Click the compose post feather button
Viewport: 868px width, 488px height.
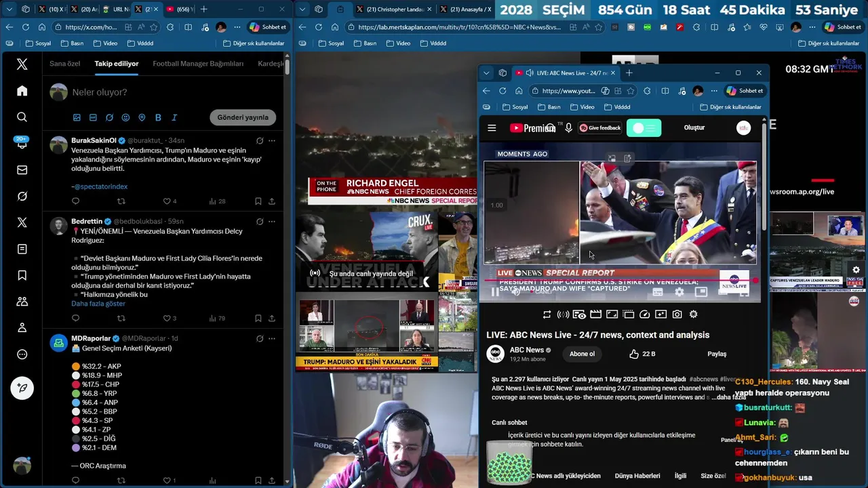click(22, 388)
